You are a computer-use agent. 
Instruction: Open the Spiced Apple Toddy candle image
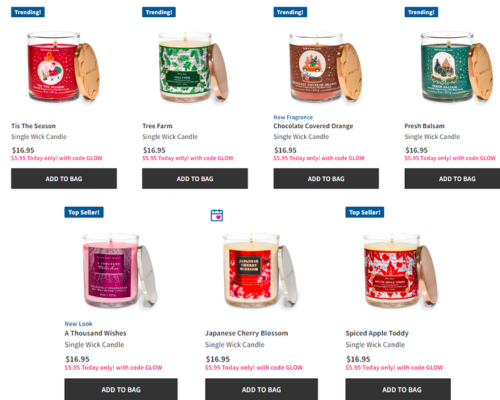(400, 271)
